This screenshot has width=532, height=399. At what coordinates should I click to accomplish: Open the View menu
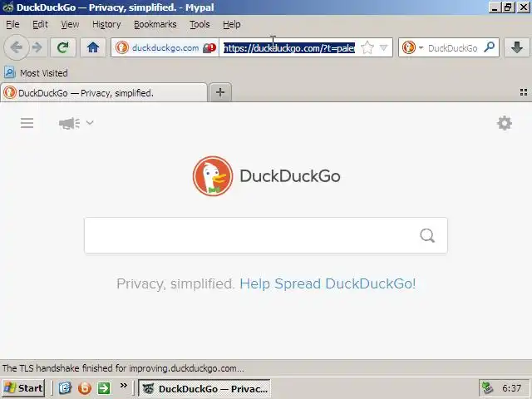click(70, 24)
